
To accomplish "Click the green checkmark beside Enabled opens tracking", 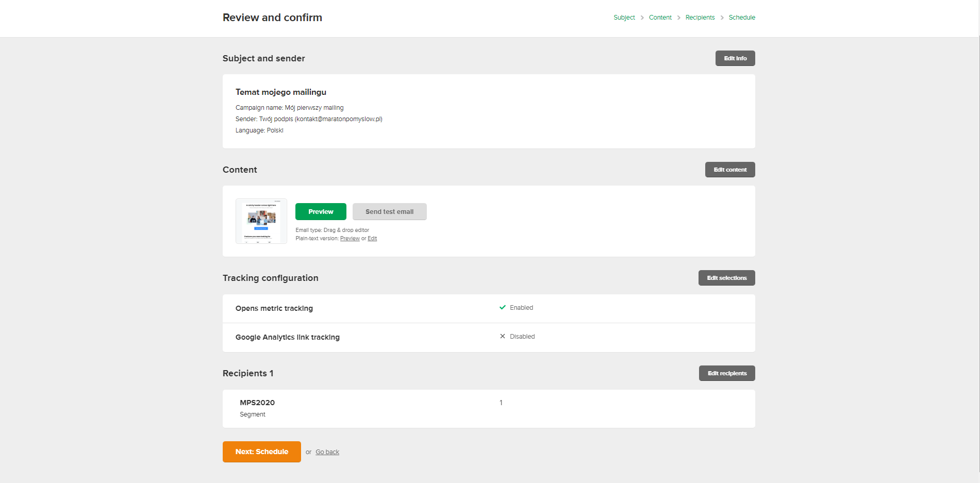I will click(x=503, y=307).
